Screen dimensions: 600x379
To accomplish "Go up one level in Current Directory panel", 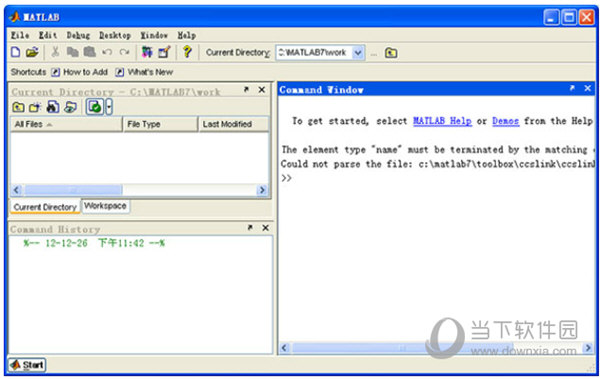I will 18,107.
